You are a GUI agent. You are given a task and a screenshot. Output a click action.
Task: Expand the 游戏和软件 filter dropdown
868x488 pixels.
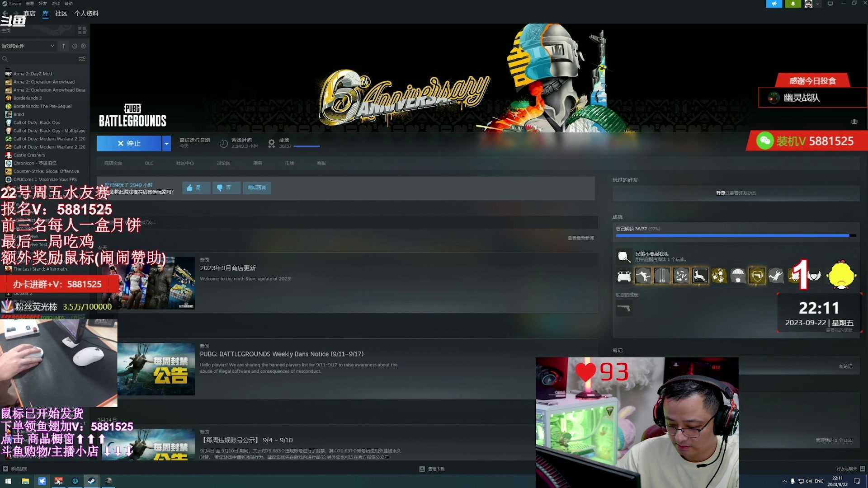click(28, 46)
